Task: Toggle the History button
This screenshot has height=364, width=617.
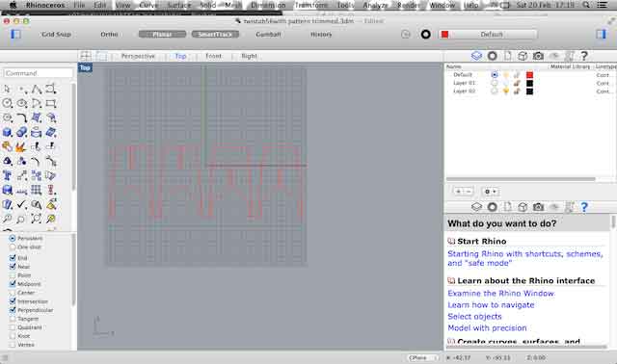Action: [x=321, y=35]
